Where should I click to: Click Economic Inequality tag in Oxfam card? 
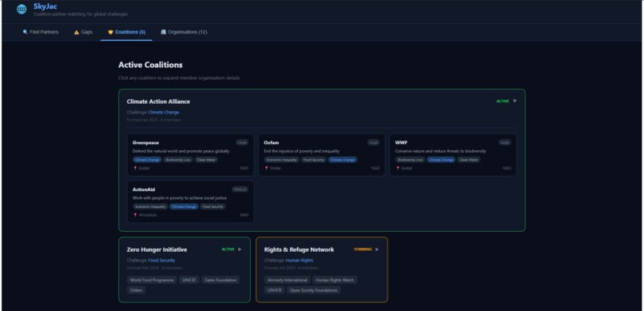[x=282, y=160]
